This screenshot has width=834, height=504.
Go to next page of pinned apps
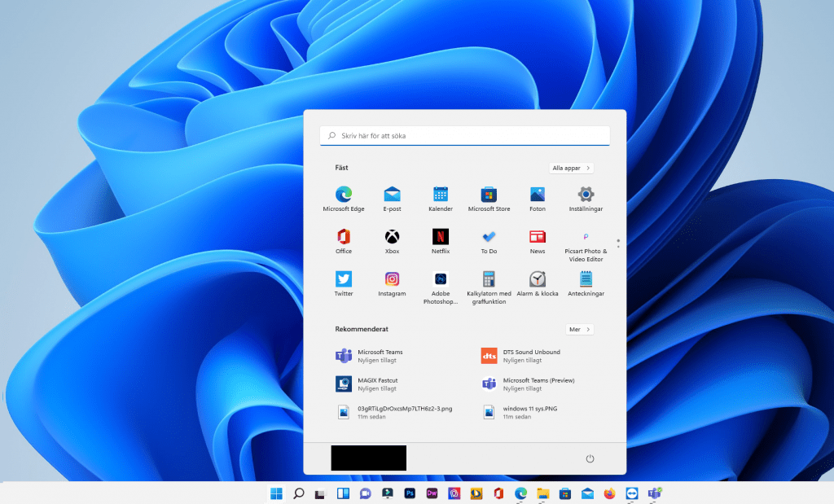pyautogui.click(x=618, y=247)
